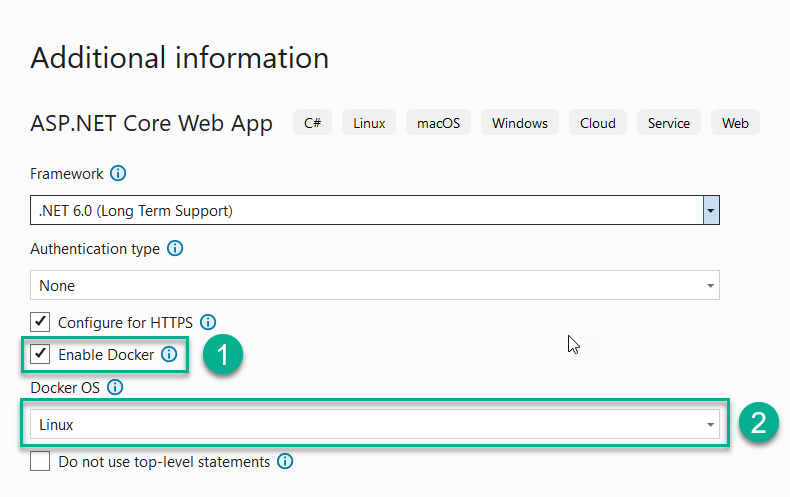Open the Framework dropdown arrow

(x=711, y=210)
